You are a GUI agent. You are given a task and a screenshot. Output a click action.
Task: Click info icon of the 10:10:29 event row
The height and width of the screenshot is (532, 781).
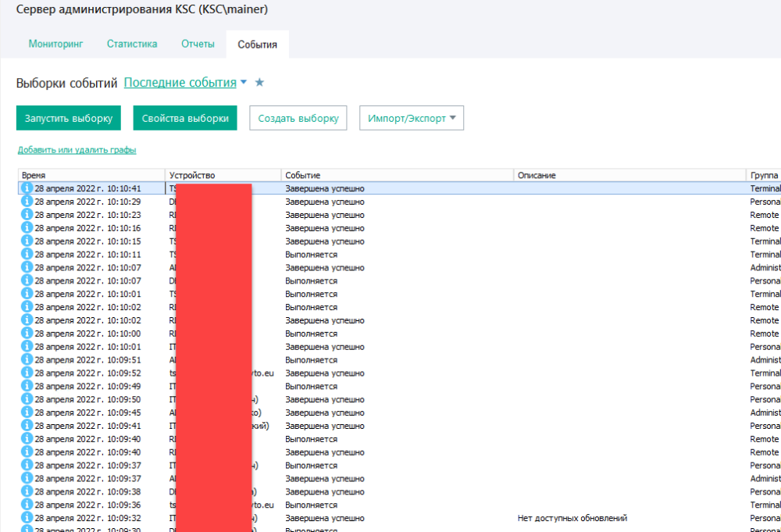(x=27, y=202)
